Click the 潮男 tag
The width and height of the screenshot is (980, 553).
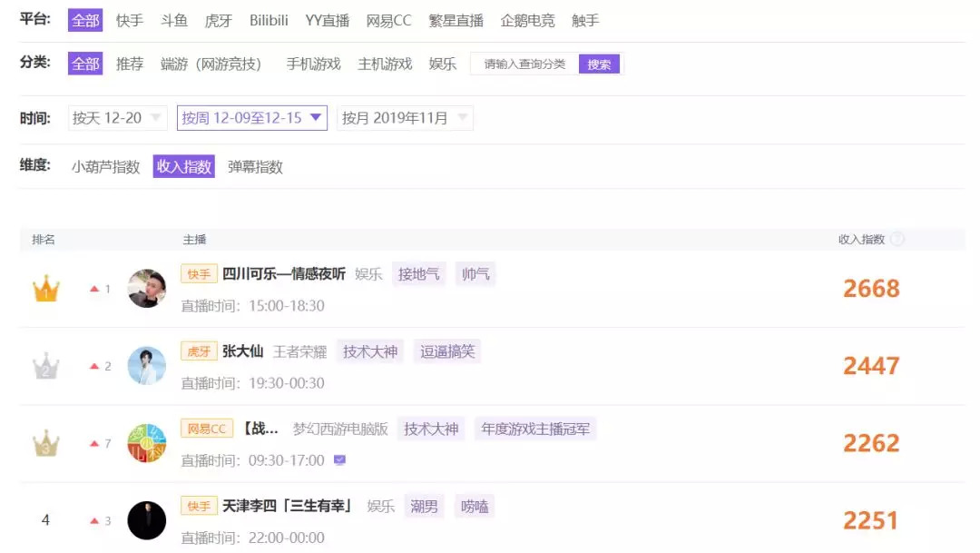coord(425,506)
